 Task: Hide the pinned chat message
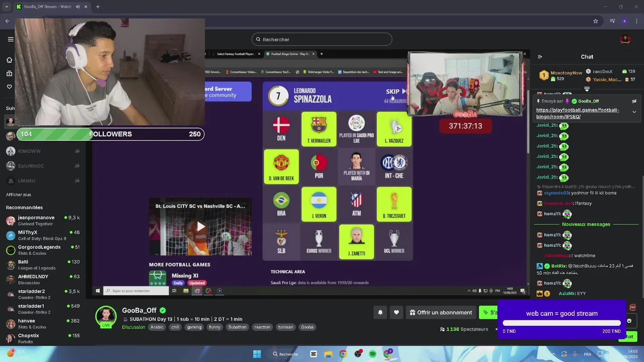click(x=634, y=101)
